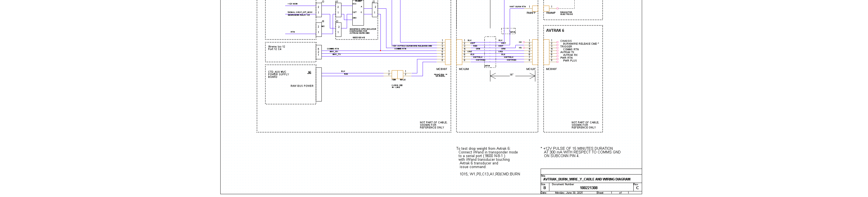
Task: Click the '1015; W1,P0,C13,A1,R0|CMD:BURN' command line
Action: coord(489,174)
